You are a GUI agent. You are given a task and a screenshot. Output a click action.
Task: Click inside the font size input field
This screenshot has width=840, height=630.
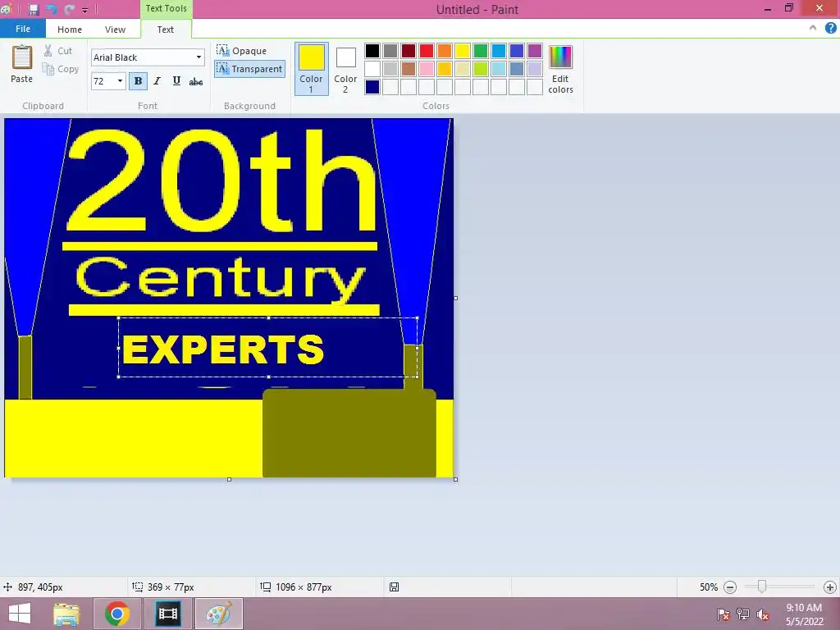click(x=103, y=81)
